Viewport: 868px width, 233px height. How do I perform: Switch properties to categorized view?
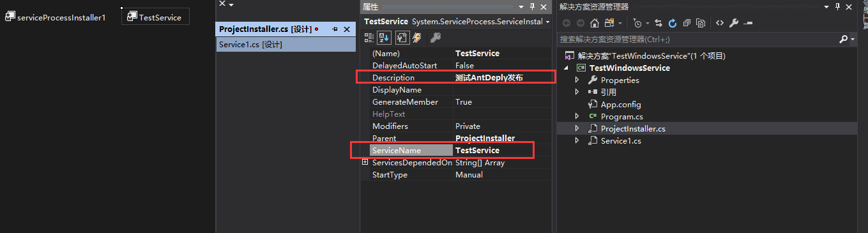pos(369,38)
